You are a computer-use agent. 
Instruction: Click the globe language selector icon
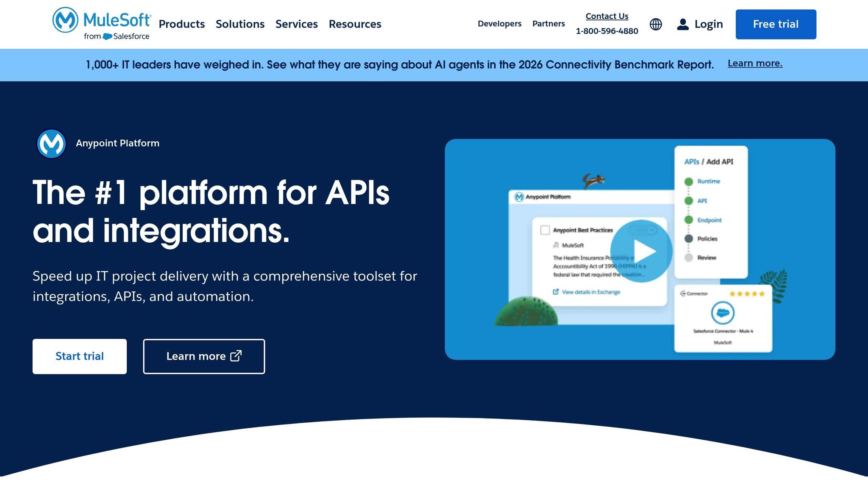[655, 24]
